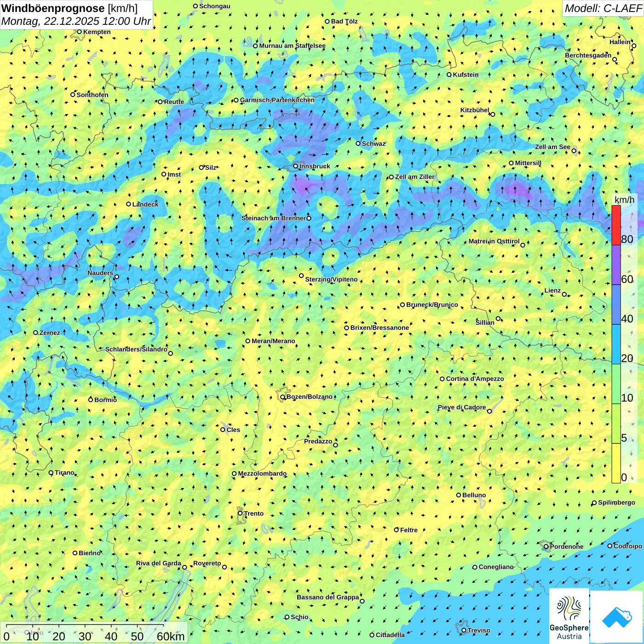Click the km/h heading above the legend
This screenshot has height=644, width=644.
(x=625, y=200)
